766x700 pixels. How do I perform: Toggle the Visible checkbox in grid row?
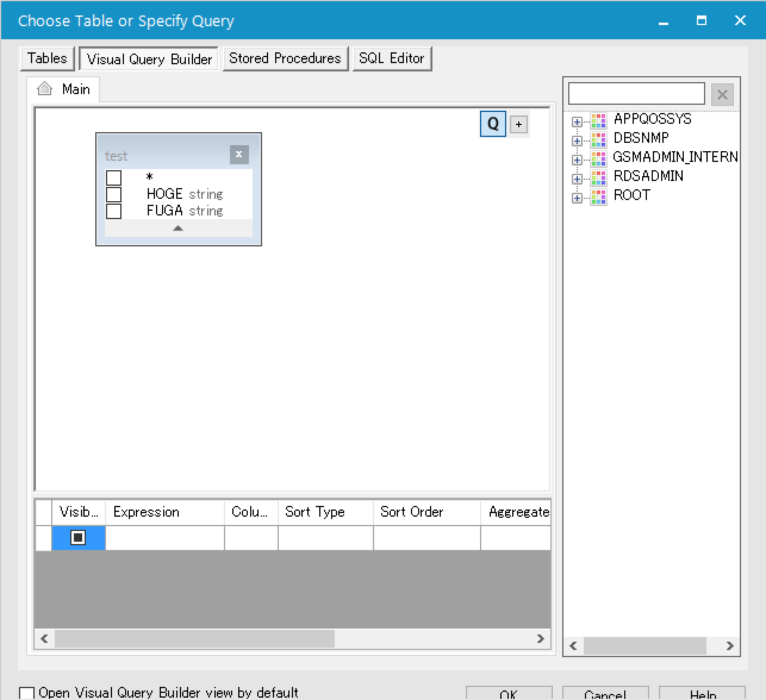coord(78,537)
